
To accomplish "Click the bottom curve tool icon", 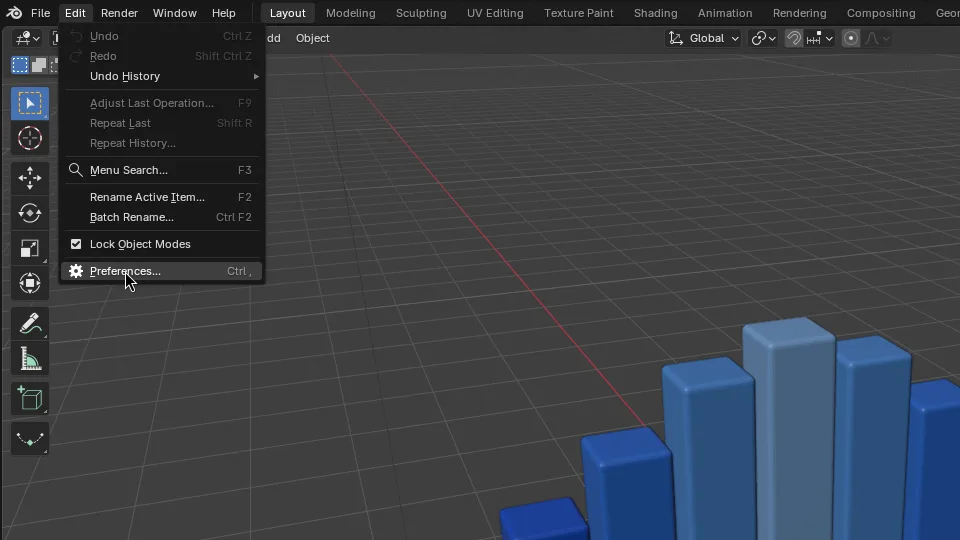I will click(29, 439).
